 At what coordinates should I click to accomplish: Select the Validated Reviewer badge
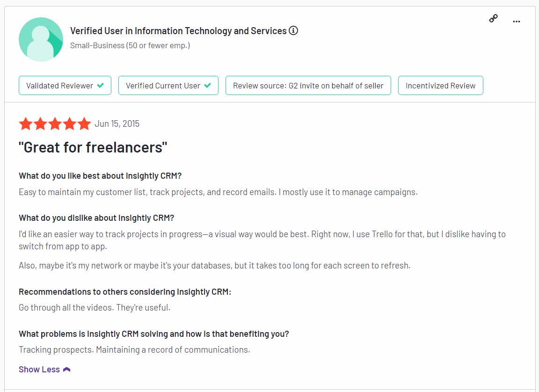click(65, 85)
